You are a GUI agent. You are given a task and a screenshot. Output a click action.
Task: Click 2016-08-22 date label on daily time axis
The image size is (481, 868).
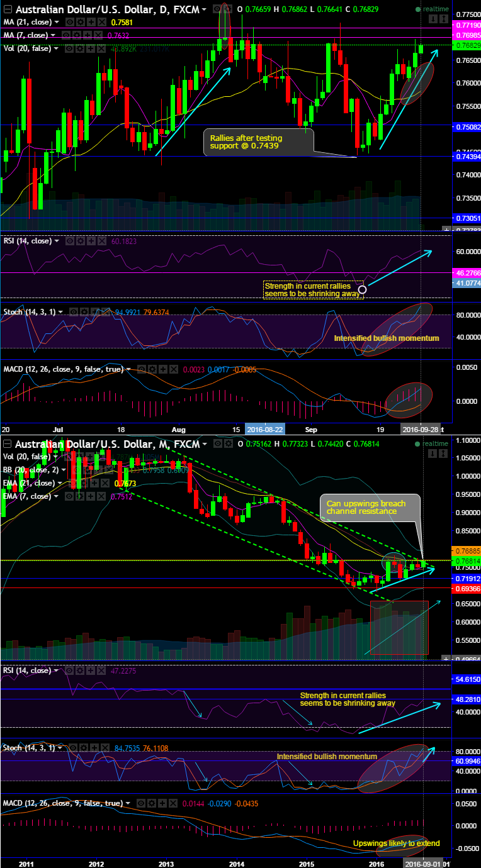pos(264,429)
